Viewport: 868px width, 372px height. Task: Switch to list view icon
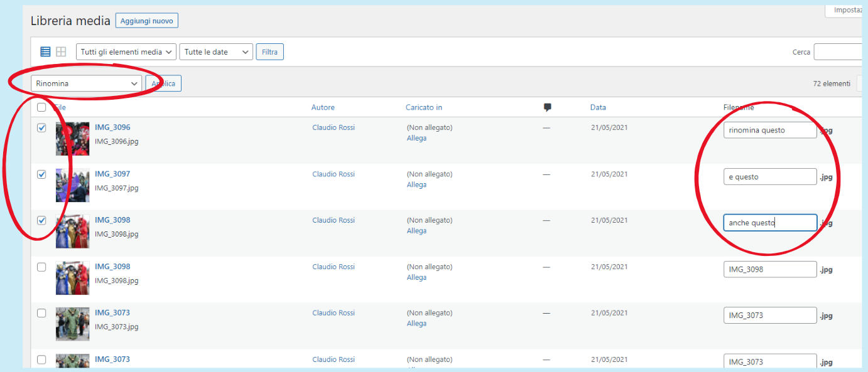tap(45, 52)
